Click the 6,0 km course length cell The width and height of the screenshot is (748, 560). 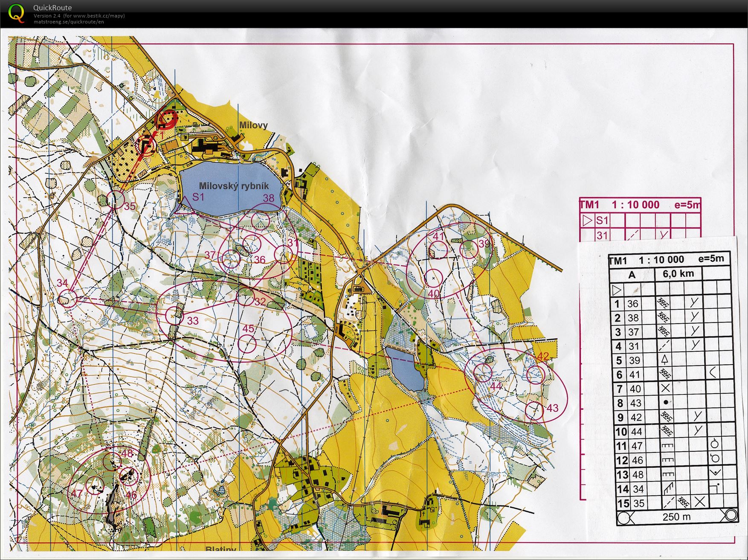pyautogui.click(x=678, y=273)
